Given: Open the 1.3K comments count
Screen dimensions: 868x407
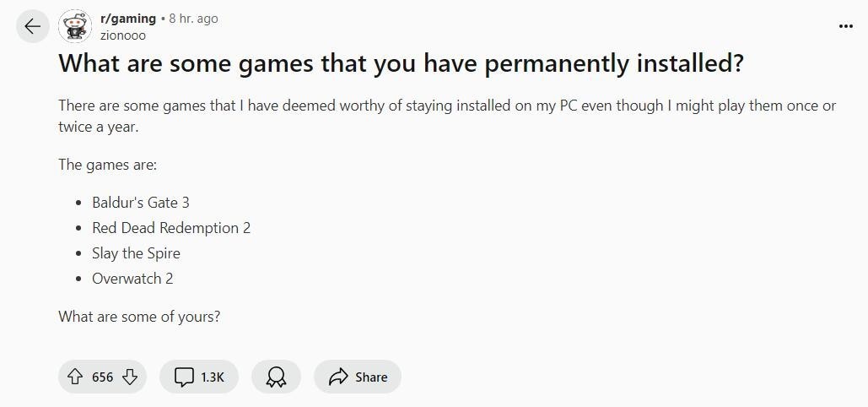Looking at the screenshot, I should 213,377.
